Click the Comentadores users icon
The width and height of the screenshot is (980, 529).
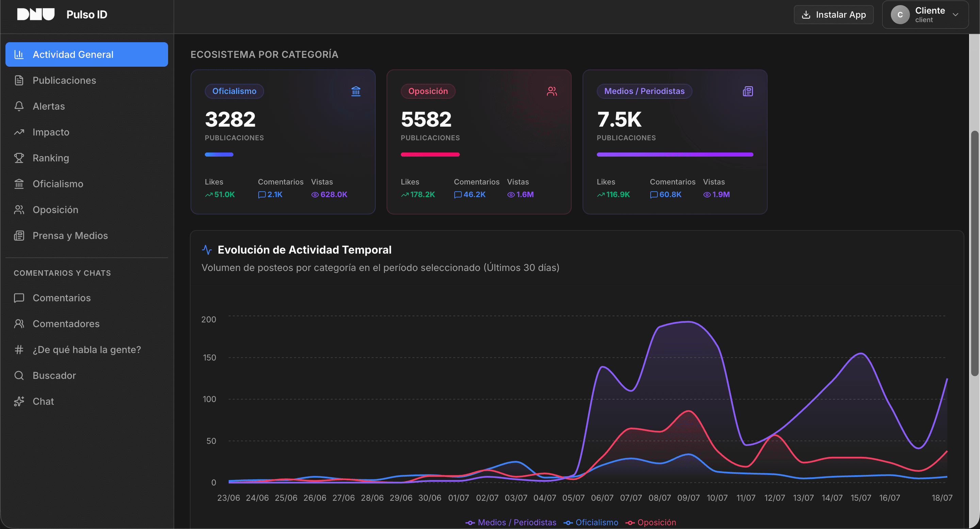click(19, 324)
